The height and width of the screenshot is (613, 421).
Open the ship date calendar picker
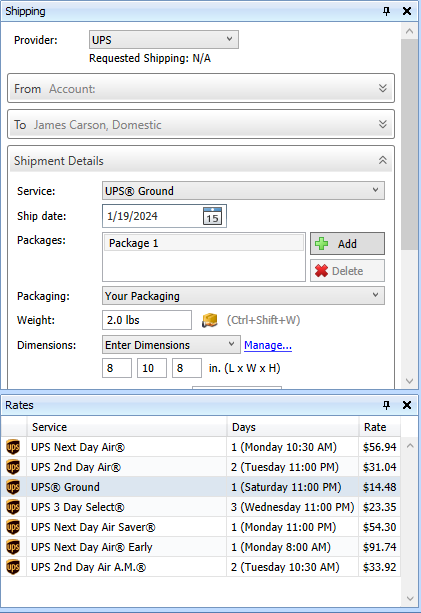[212, 216]
